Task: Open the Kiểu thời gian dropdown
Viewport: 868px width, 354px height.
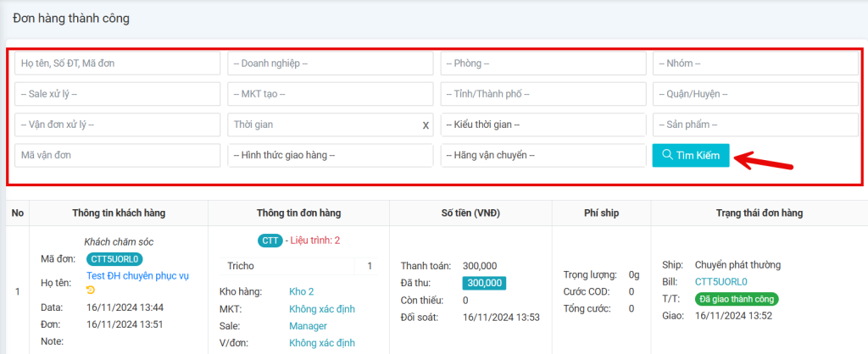Action: pos(542,124)
